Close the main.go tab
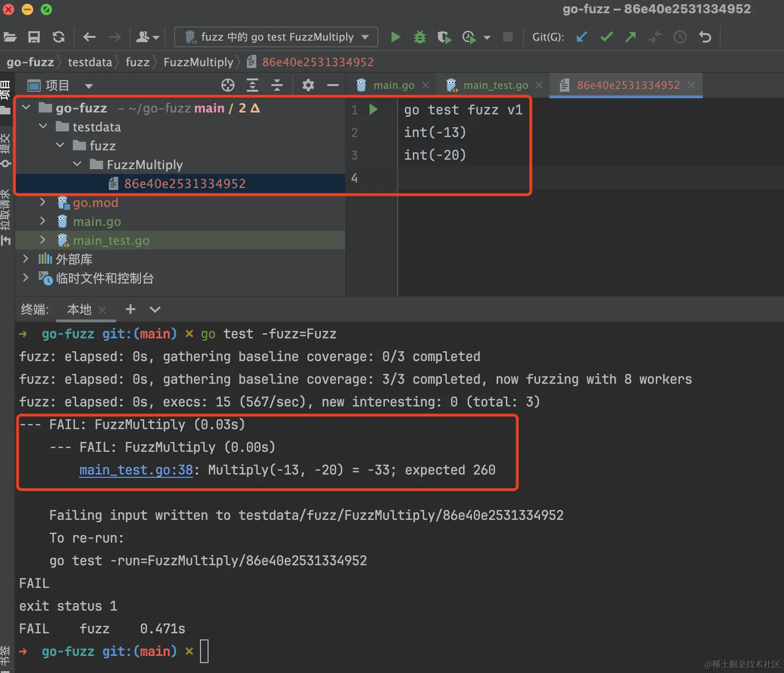The height and width of the screenshot is (673, 784). tap(426, 85)
